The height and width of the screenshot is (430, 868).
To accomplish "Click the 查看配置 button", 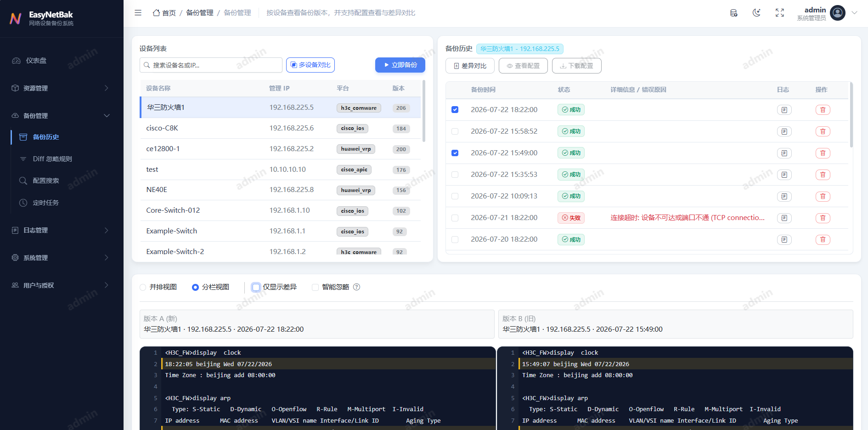I will click(523, 66).
